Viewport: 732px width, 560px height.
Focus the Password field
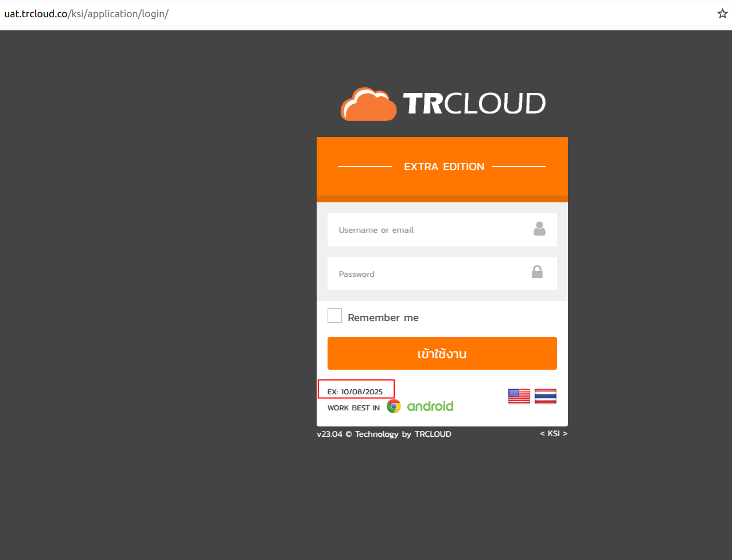442,273
